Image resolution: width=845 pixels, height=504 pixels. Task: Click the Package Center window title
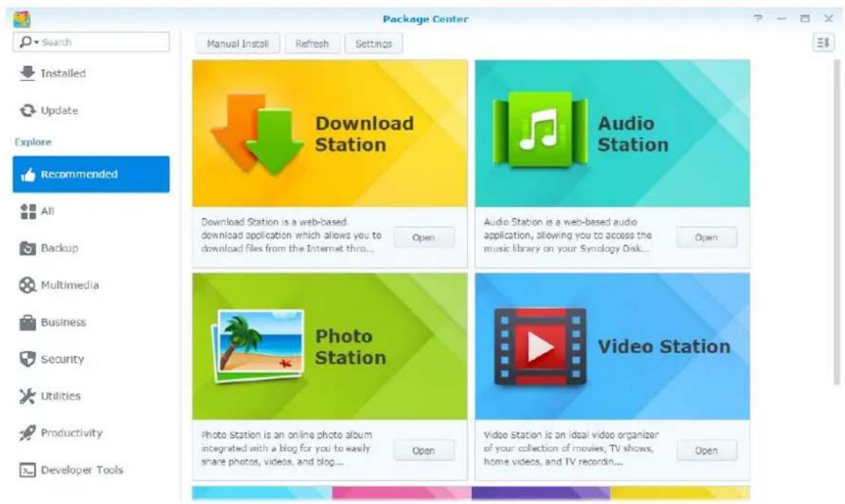(x=425, y=19)
